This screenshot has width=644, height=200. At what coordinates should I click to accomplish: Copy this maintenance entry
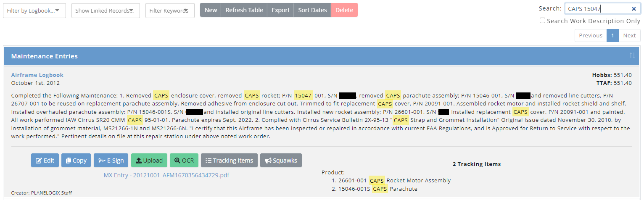tap(76, 161)
